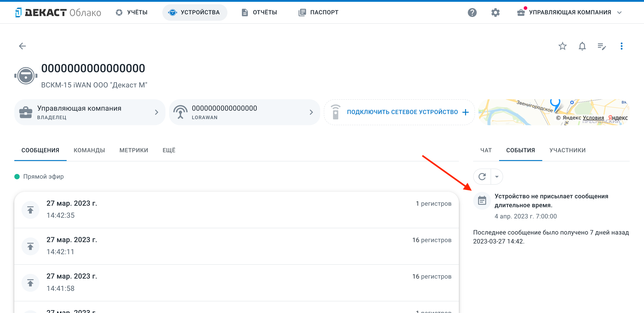Click the УЧЁТЫ gauge icon

coord(119,12)
